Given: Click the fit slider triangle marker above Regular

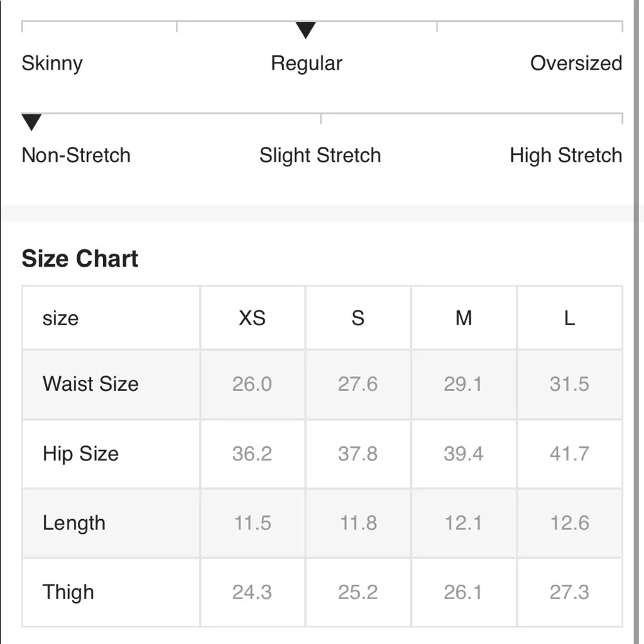Looking at the screenshot, I should 305,30.
